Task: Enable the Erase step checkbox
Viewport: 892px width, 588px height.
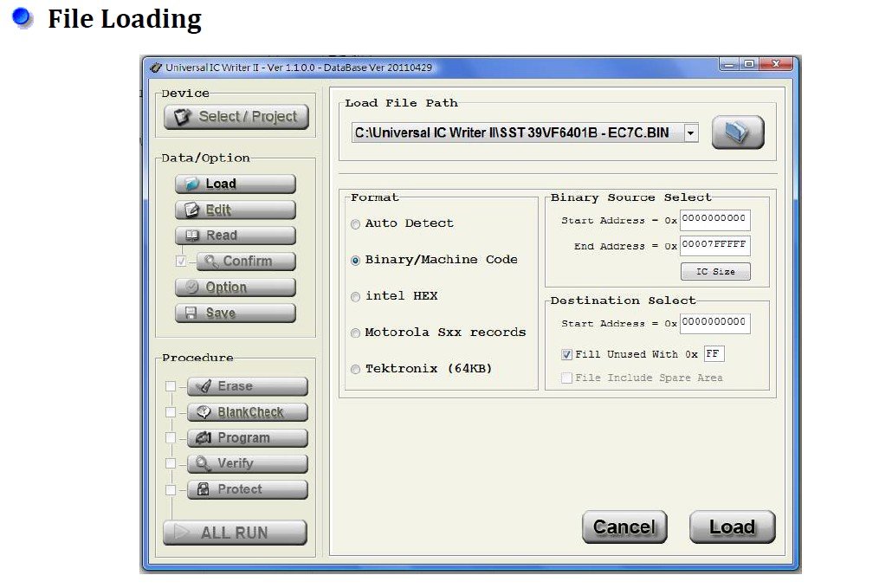Action: (171, 387)
